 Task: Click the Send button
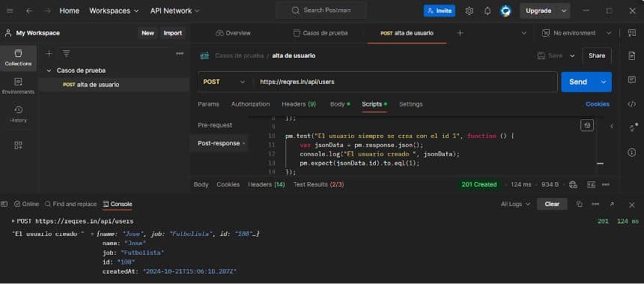click(x=578, y=82)
